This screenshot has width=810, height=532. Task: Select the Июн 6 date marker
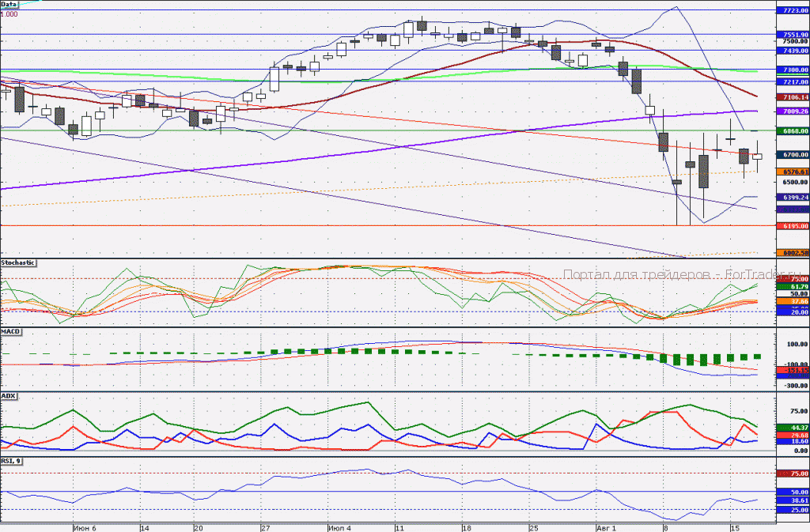[85, 528]
